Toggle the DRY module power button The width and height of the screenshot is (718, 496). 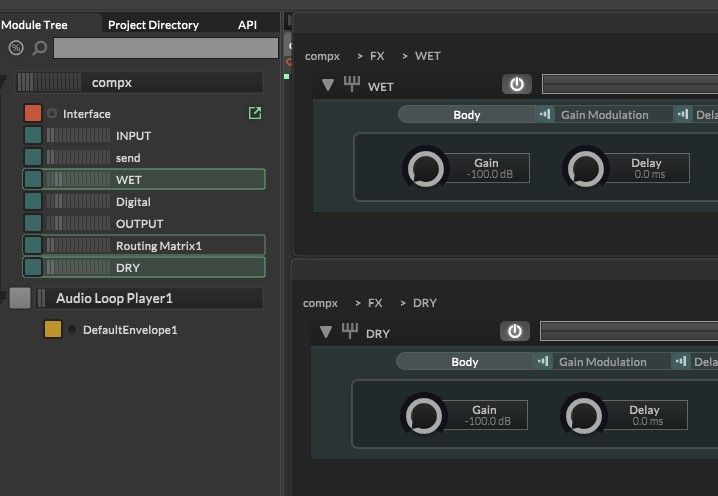[514, 331]
